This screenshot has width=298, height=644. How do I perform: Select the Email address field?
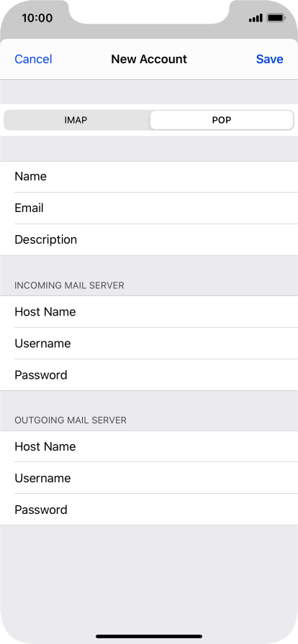(x=149, y=208)
